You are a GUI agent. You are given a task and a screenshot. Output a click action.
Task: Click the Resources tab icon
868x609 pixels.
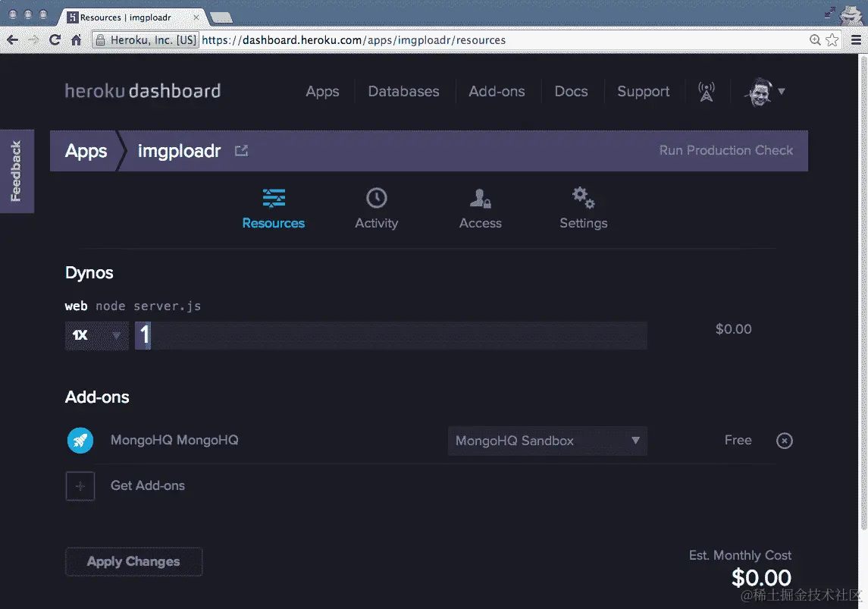tap(274, 198)
